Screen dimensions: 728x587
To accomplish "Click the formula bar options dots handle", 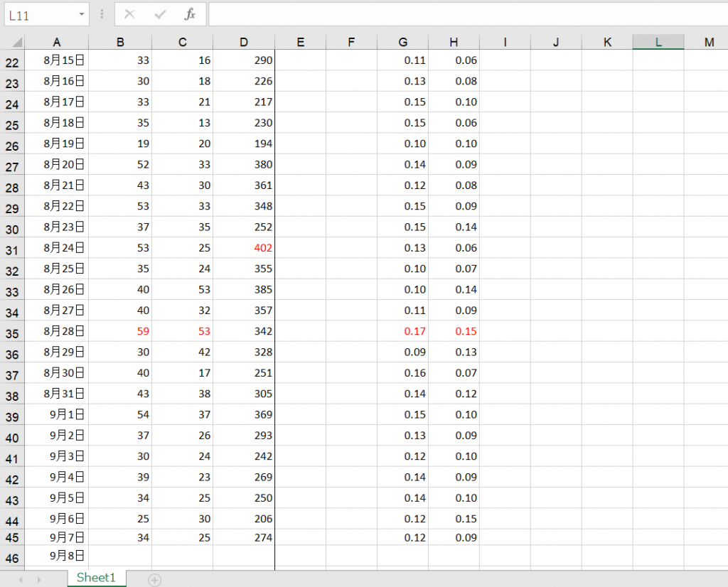I will click(x=102, y=14).
